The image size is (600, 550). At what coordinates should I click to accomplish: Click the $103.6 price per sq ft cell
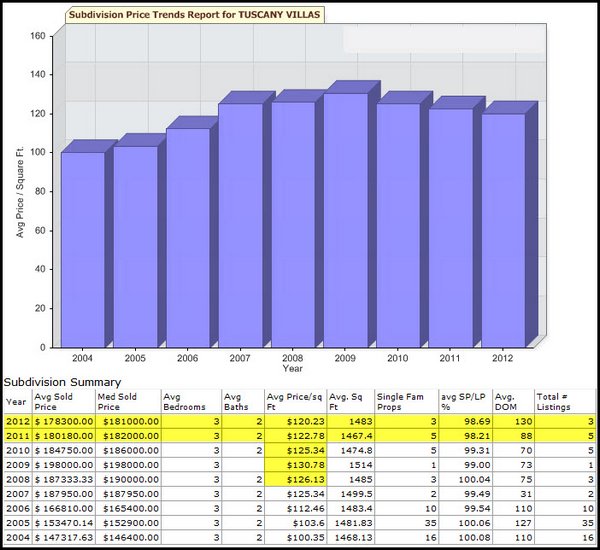pos(295,523)
